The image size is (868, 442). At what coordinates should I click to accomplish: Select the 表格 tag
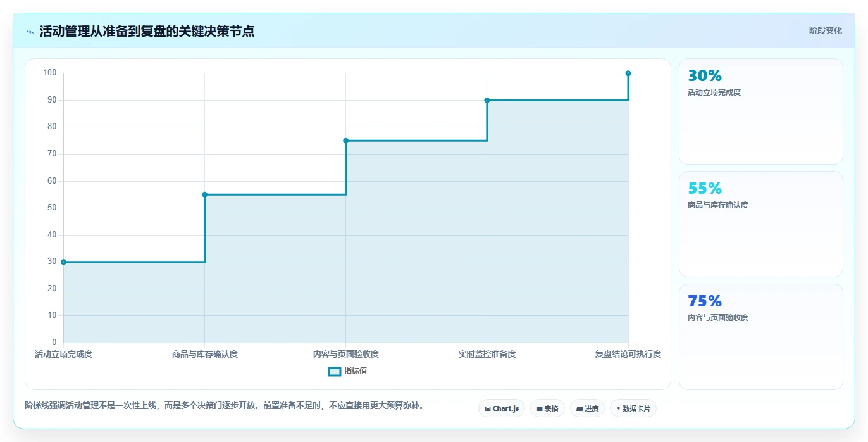point(547,408)
